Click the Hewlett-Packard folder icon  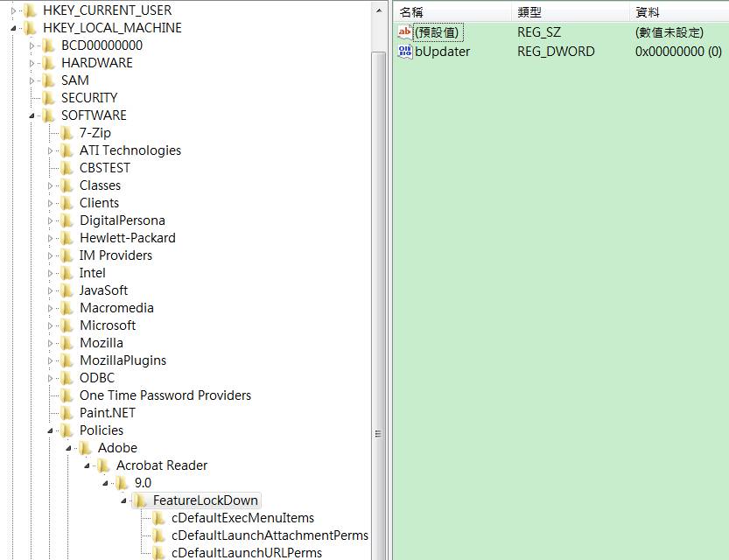67,237
